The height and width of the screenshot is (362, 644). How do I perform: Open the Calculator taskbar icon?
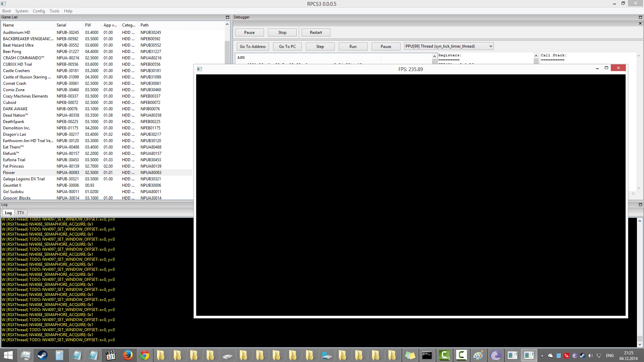59,355
